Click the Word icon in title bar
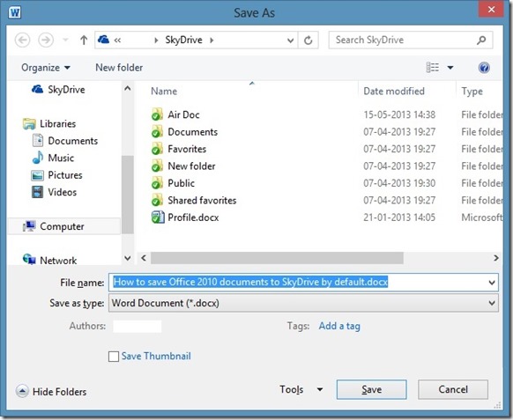 pos(15,12)
